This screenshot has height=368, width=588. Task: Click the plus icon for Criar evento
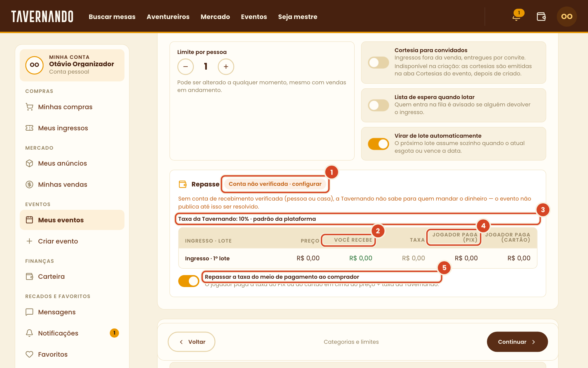[29, 241]
